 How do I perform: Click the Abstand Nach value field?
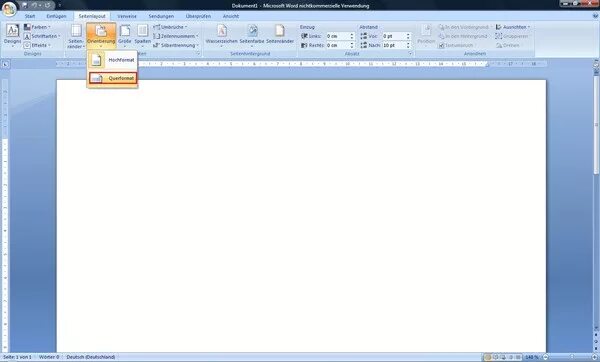(x=394, y=45)
